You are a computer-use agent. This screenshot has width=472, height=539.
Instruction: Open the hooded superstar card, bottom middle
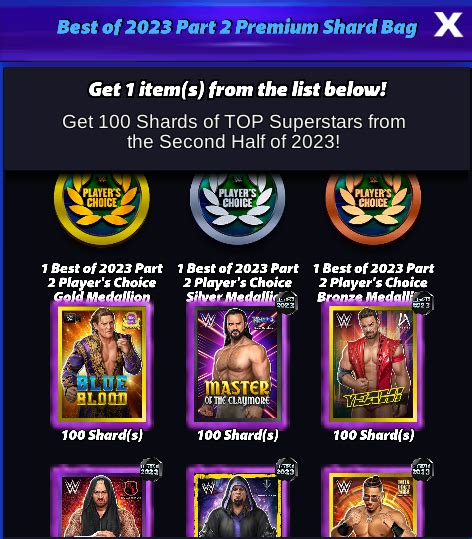(x=237, y=502)
